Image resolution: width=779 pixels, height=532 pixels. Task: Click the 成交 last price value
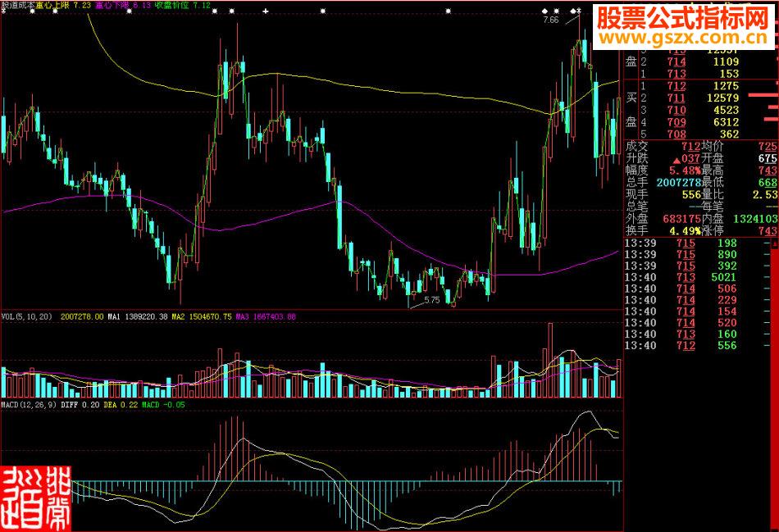coord(690,146)
